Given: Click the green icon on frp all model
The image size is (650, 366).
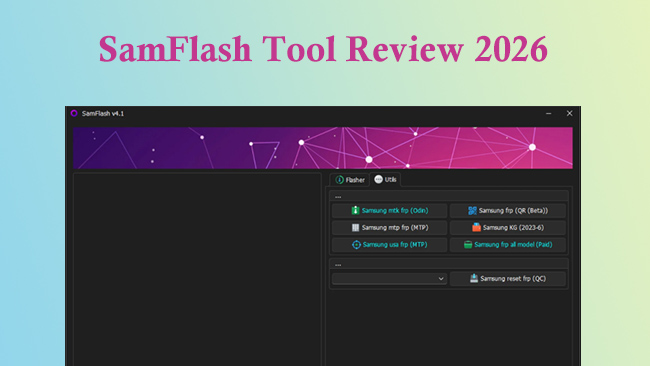Looking at the screenshot, I should point(468,245).
